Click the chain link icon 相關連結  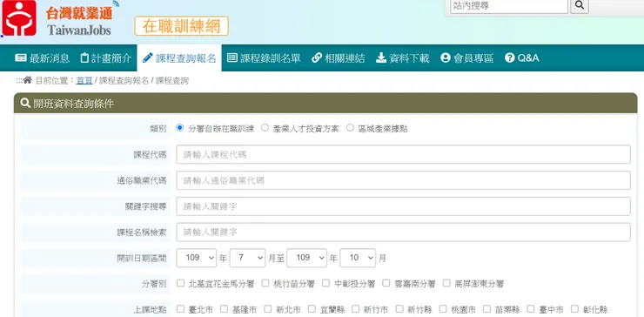(316, 58)
